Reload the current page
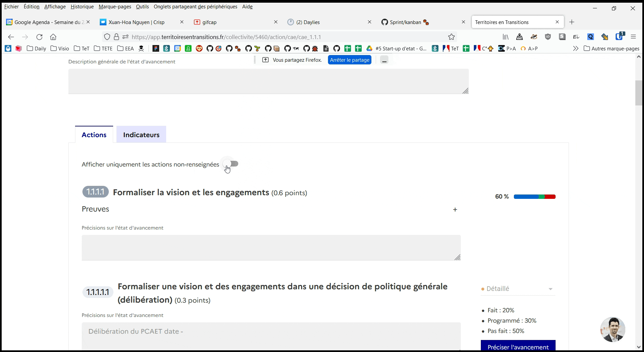The image size is (644, 352). click(39, 37)
